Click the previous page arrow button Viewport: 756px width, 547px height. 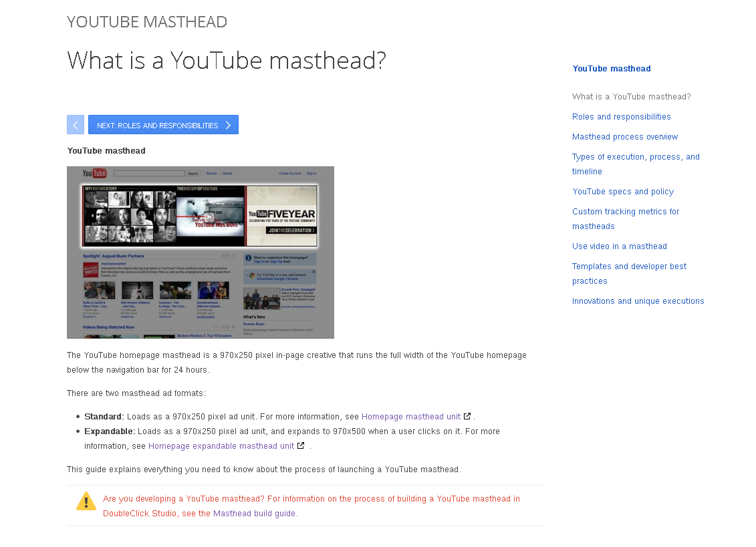[x=76, y=125]
